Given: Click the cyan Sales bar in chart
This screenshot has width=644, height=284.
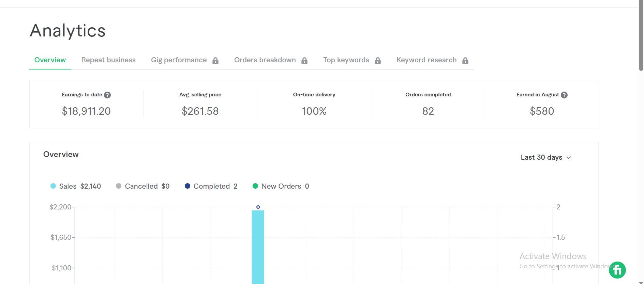Looking at the screenshot, I should point(258,247).
